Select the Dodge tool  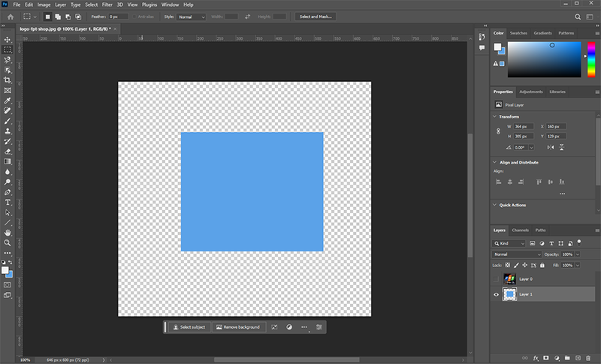[x=8, y=182]
